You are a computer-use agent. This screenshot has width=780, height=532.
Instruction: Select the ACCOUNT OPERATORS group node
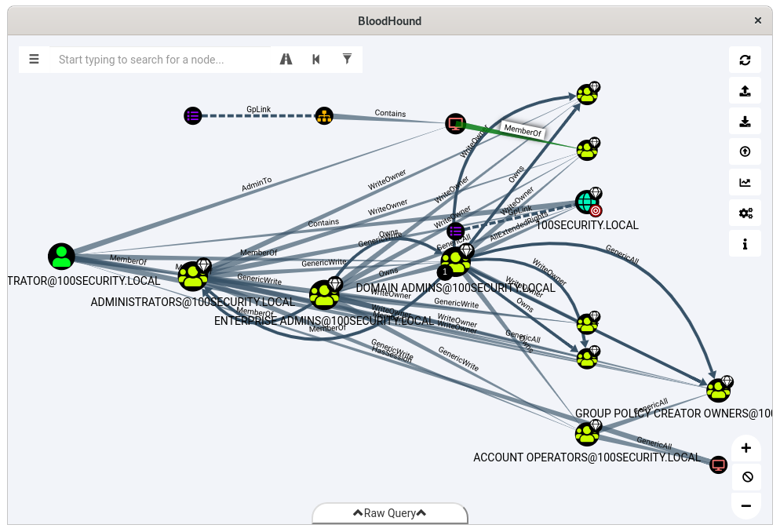click(587, 434)
